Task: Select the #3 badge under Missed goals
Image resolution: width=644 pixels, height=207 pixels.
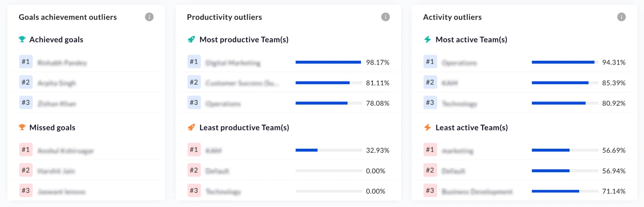Action: click(x=26, y=190)
